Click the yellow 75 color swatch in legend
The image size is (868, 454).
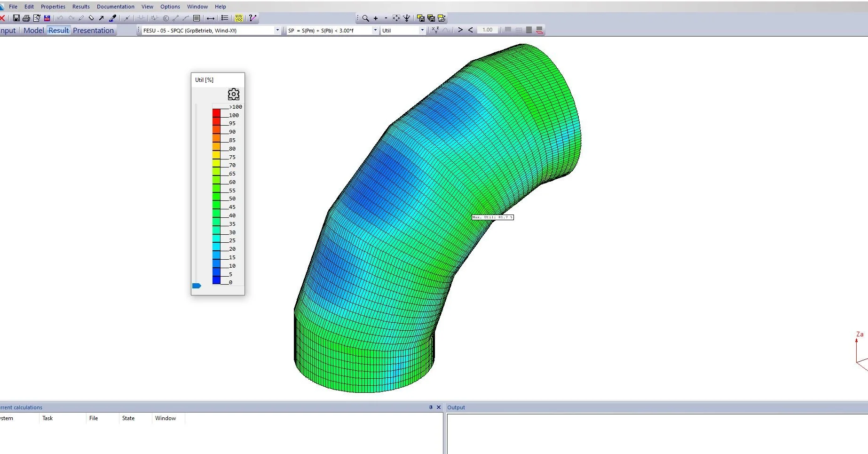(216, 155)
